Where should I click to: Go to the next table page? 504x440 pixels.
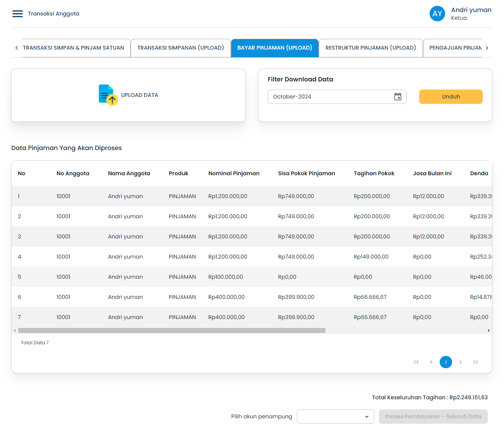point(460,362)
